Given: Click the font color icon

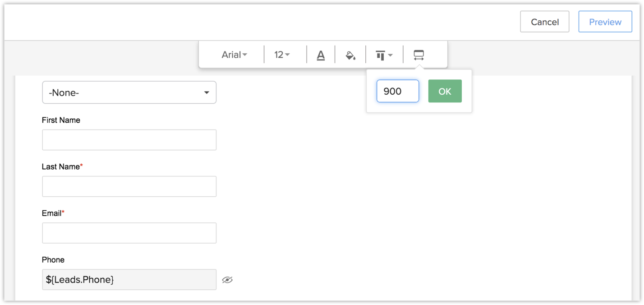Looking at the screenshot, I should (321, 55).
